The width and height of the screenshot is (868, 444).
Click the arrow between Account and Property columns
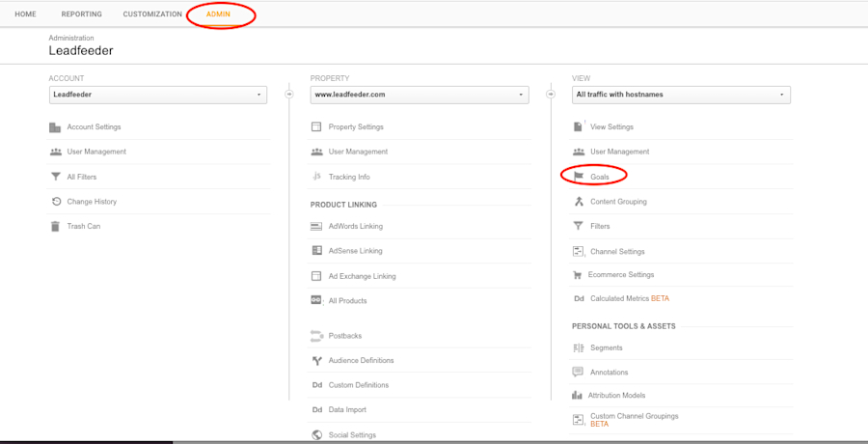pos(289,95)
